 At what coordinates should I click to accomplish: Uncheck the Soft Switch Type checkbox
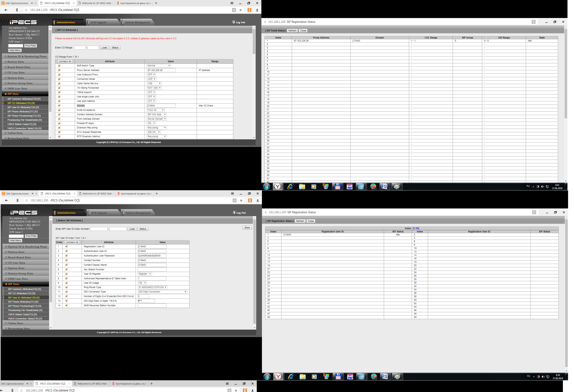coord(60,66)
